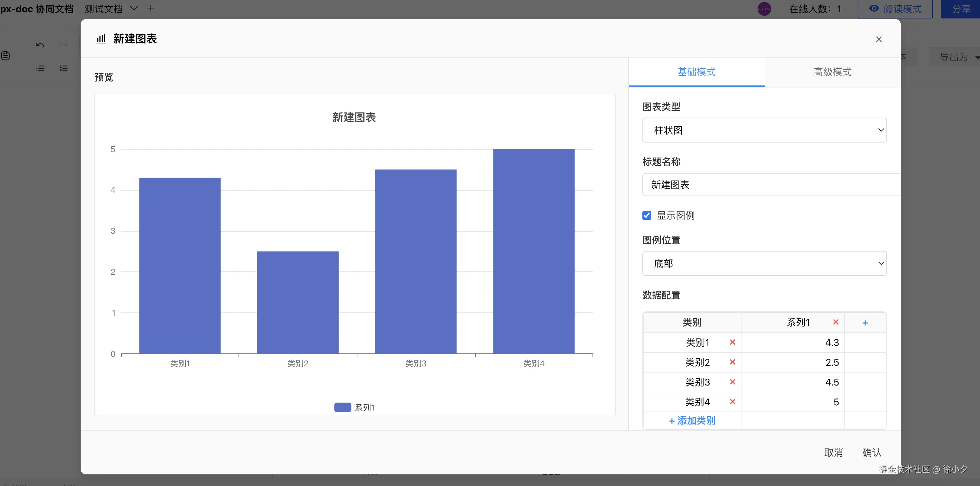Expand the 测试文档 document dropdown chevron
The height and width of the screenshot is (486, 980).
(x=134, y=8)
